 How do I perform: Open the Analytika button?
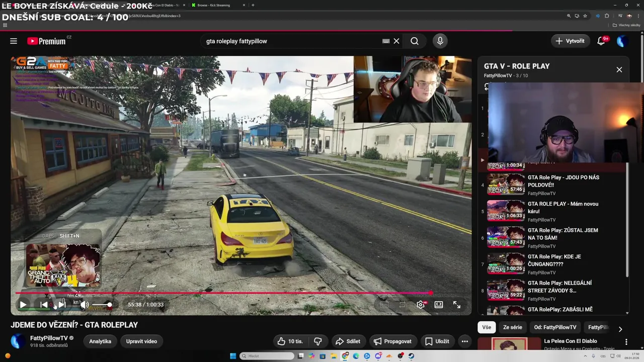point(100,341)
